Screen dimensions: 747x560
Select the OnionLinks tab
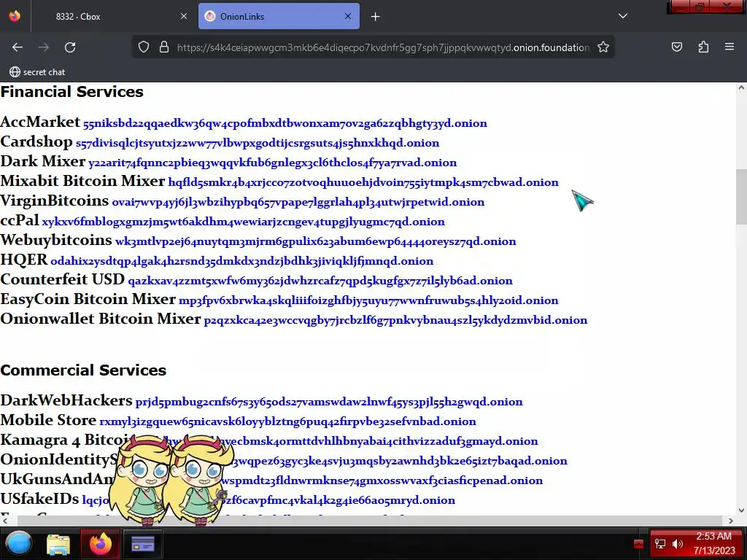pos(279,16)
